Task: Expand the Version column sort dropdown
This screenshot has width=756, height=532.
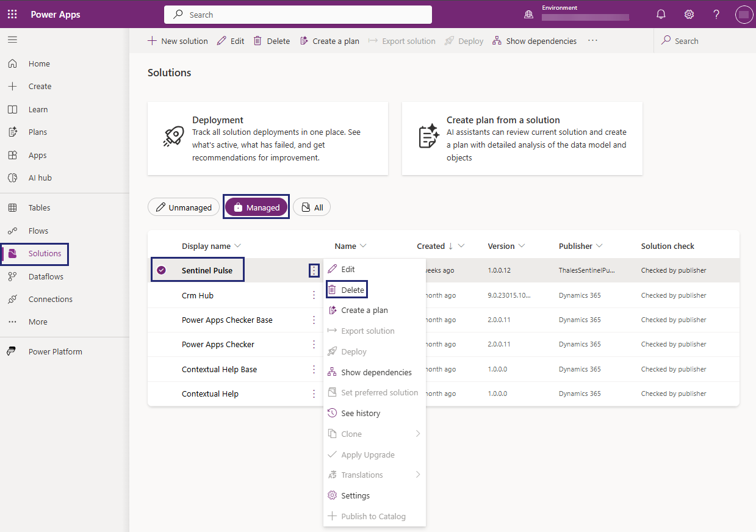Action: tap(522, 246)
